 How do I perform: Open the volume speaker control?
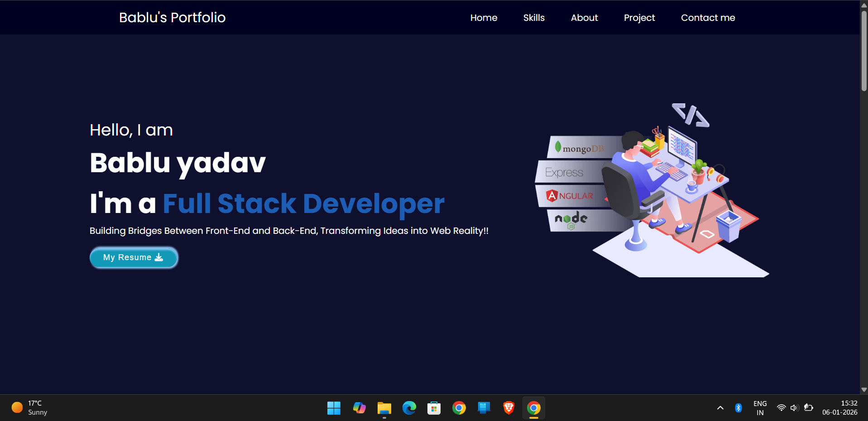(794, 408)
